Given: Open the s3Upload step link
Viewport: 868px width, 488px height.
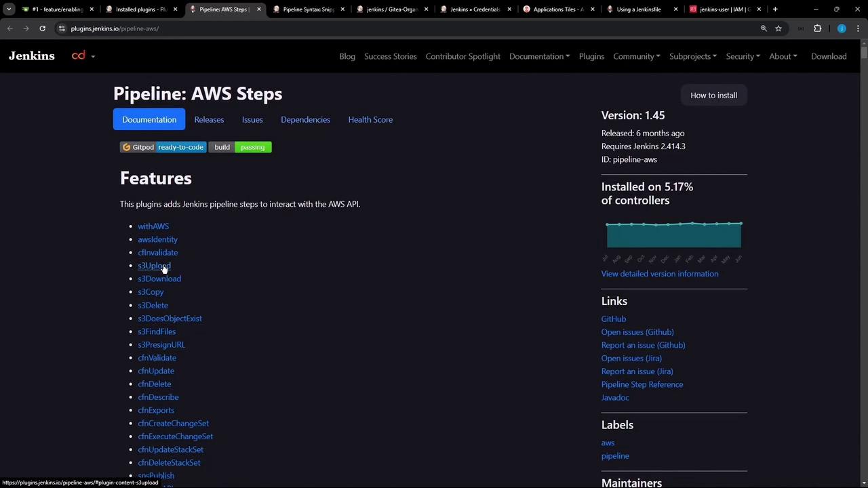Looking at the screenshot, I should (154, 266).
